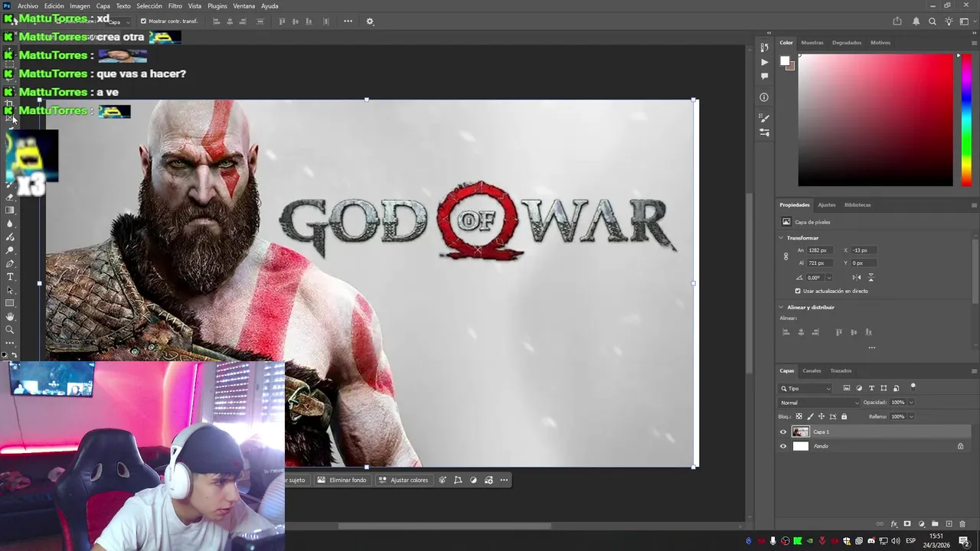Image resolution: width=980 pixels, height=551 pixels.
Task: Open options bar gear settings
Action: (x=370, y=21)
